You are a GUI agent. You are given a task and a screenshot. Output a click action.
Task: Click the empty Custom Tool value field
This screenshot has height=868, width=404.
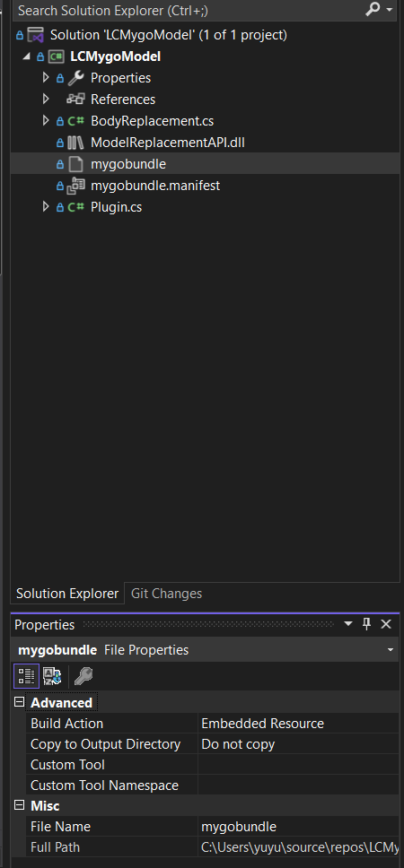tap(299, 765)
